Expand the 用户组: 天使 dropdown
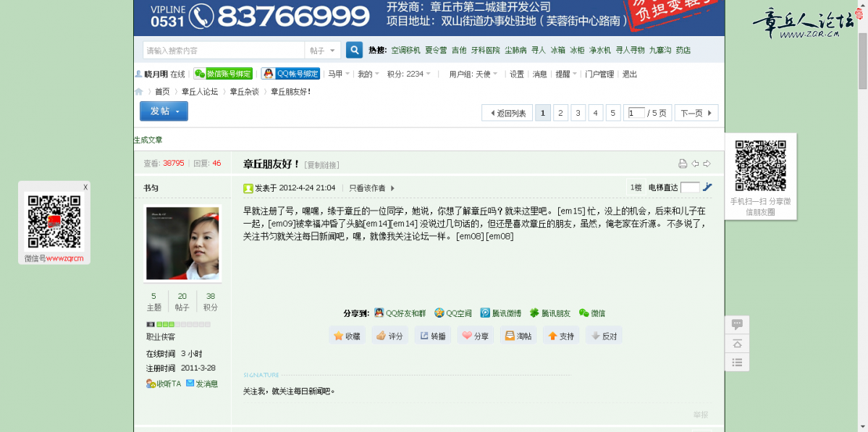Image resolution: width=868 pixels, height=432 pixels. coord(473,74)
